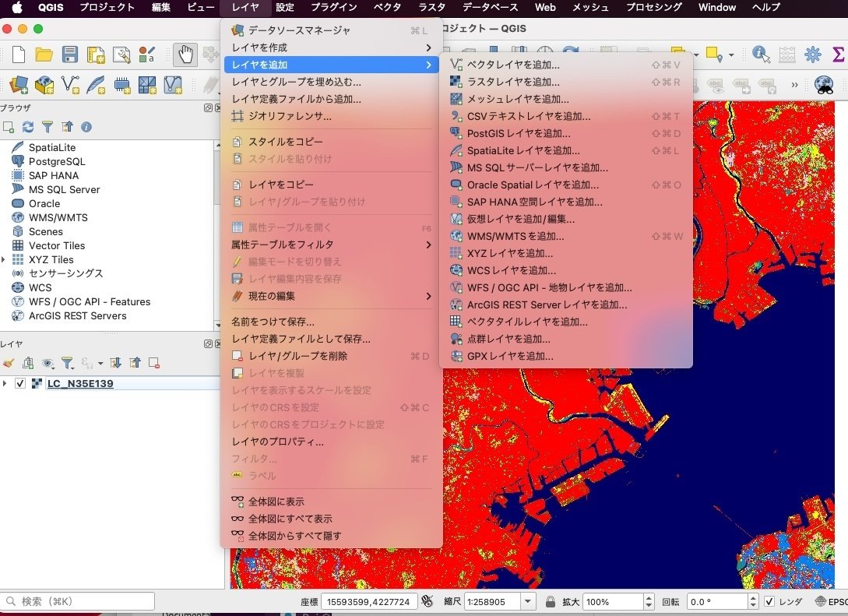848x616 pixels.
Task: Open the プロセシング menu
Action: [x=654, y=7]
